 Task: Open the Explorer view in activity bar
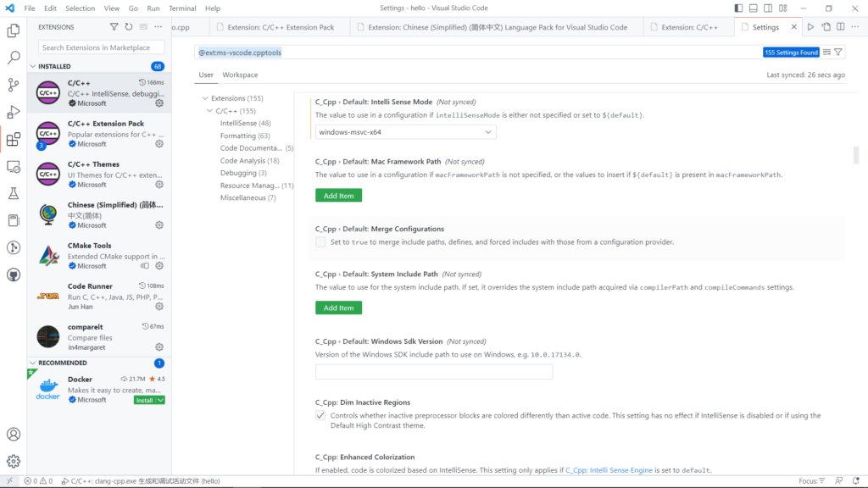(14, 30)
